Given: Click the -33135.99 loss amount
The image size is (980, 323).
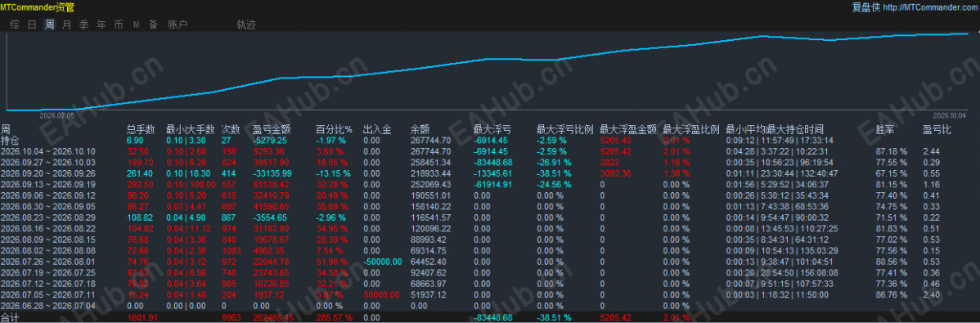Looking at the screenshot, I should (x=272, y=173).
